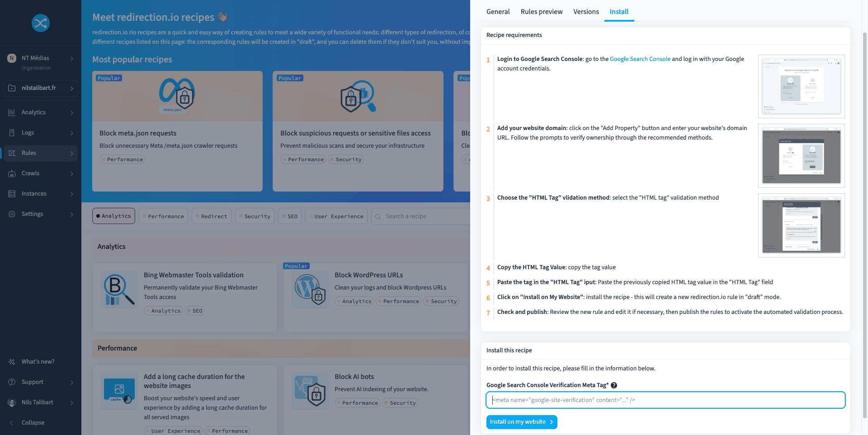
Task: Toggle the Redirect category filter
Action: point(212,216)
